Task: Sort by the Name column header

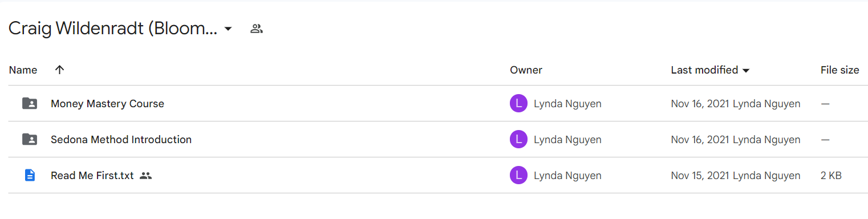Action: [23, 70]
